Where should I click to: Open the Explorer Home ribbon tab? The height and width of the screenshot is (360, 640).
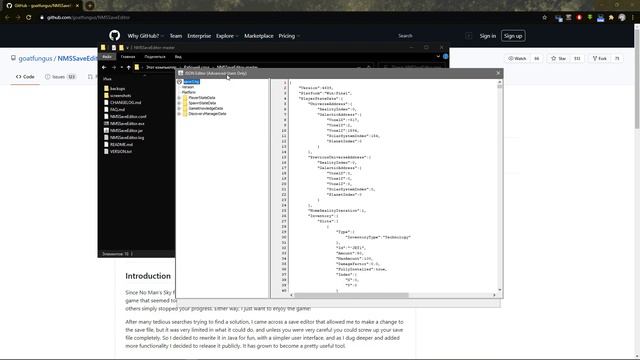tap(128, 57)
